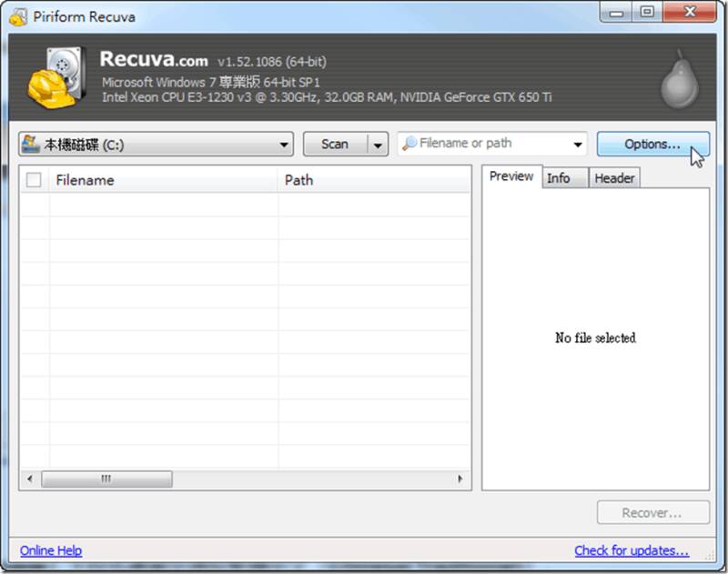Open the Filename or path filter dropdown arrow
728x574 pixels.
(x=578, y=145)
